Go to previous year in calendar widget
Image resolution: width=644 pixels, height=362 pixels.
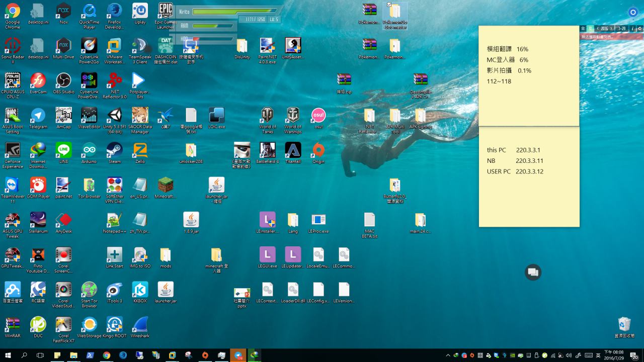(x=597, y=29)
